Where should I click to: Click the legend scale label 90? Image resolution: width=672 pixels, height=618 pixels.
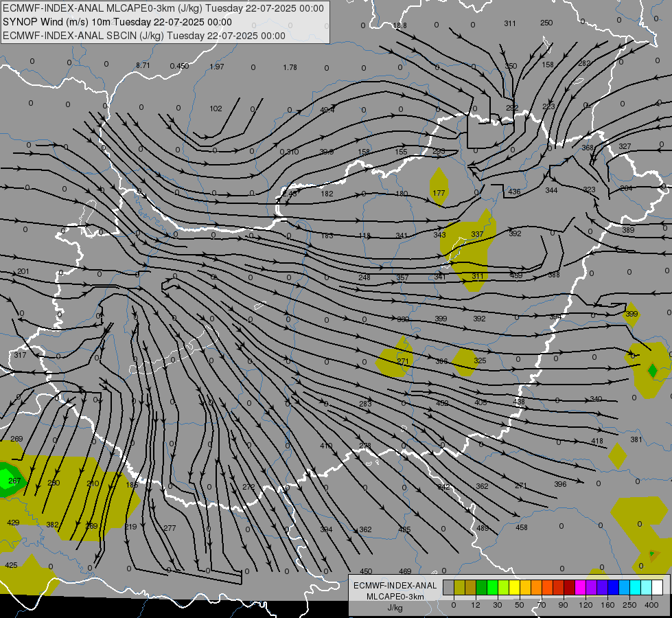pos(563,605)
